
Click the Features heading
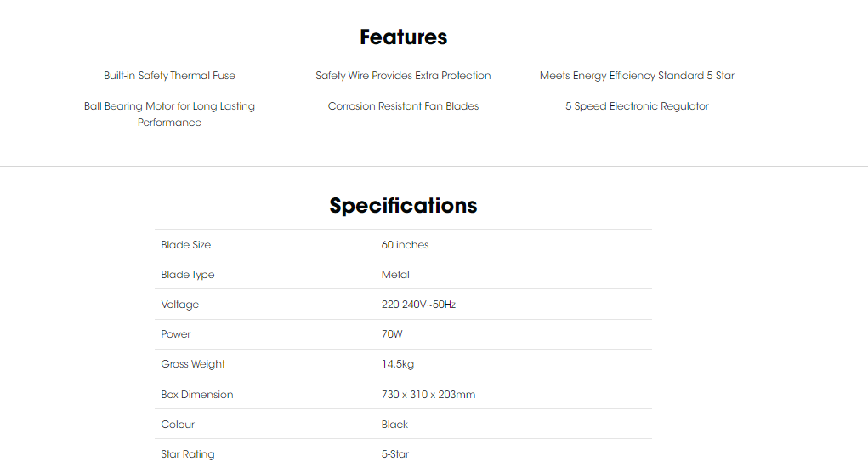point(403,37)
